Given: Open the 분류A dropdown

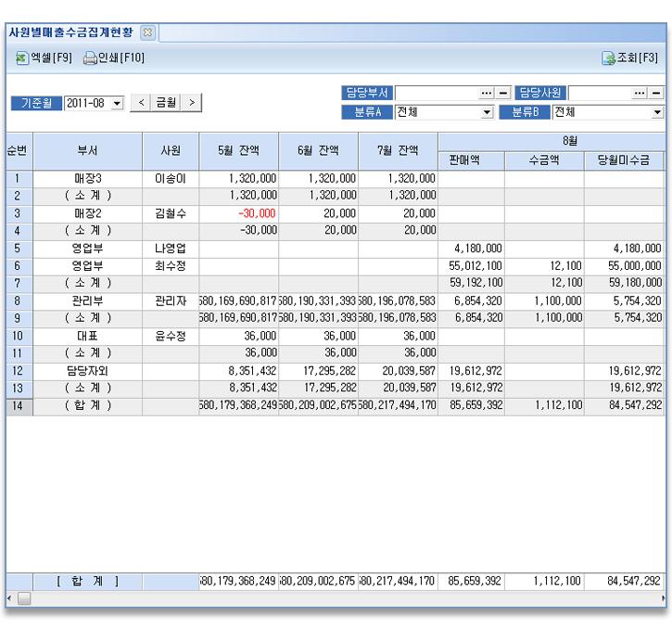Looking at the screenshot, I should pyautogui.click(x=488, y=112).
